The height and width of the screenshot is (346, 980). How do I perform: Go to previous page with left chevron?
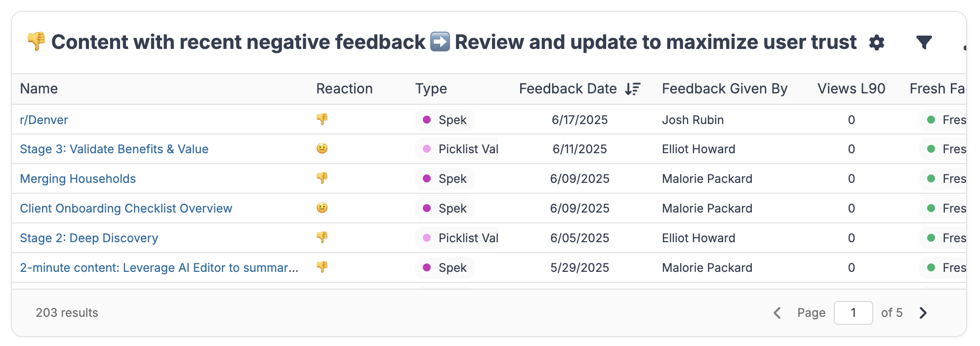(x=777, y=313)
